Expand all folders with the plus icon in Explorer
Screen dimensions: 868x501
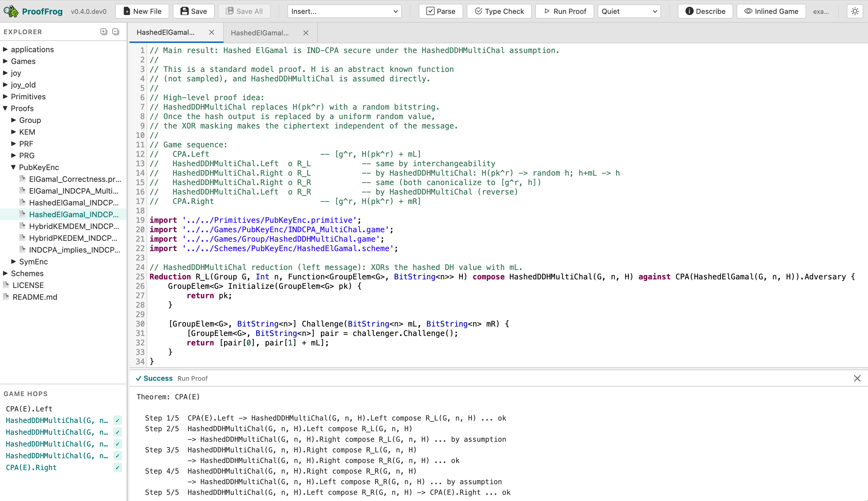(x=104, y=32)
